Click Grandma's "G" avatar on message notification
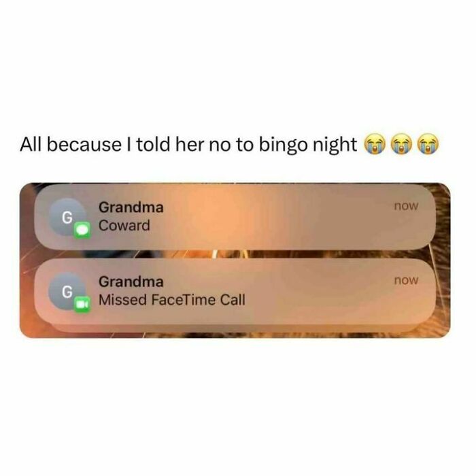The image size is (476, 476). (67, 217)
